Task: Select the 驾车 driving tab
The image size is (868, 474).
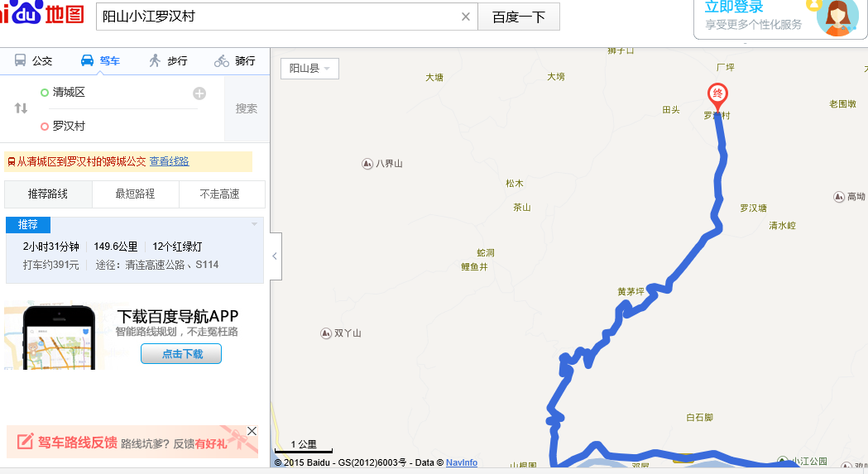Action: click(x=100, y=61)
